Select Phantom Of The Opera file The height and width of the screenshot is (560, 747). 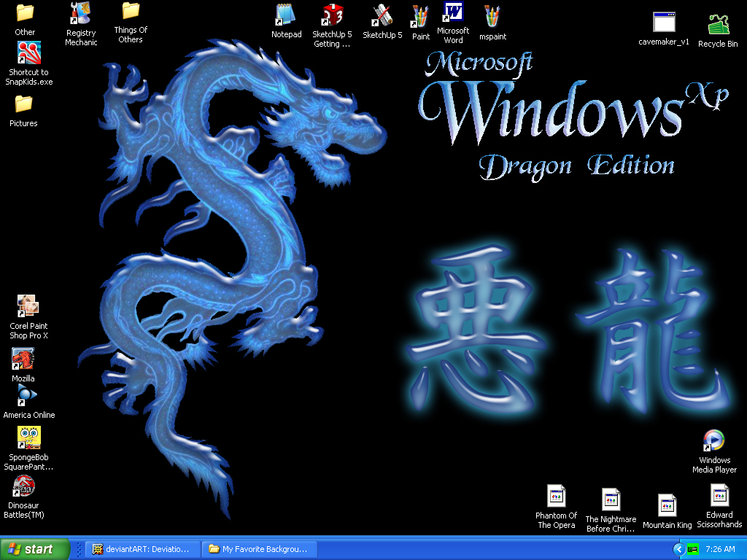556,496
